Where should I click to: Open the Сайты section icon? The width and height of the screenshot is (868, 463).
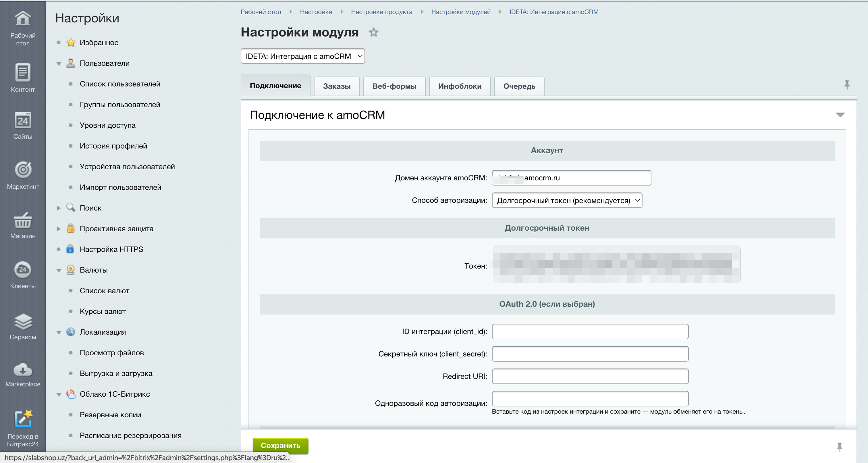tap(23, 120)
